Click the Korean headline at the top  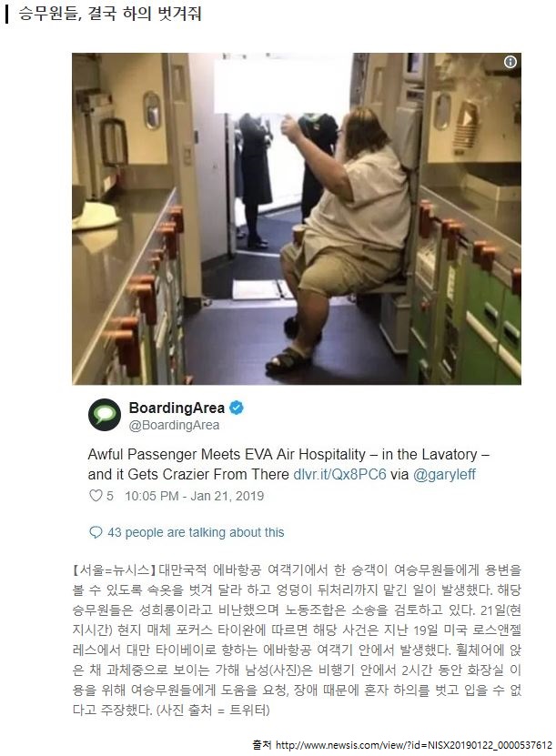pos(110,14)
